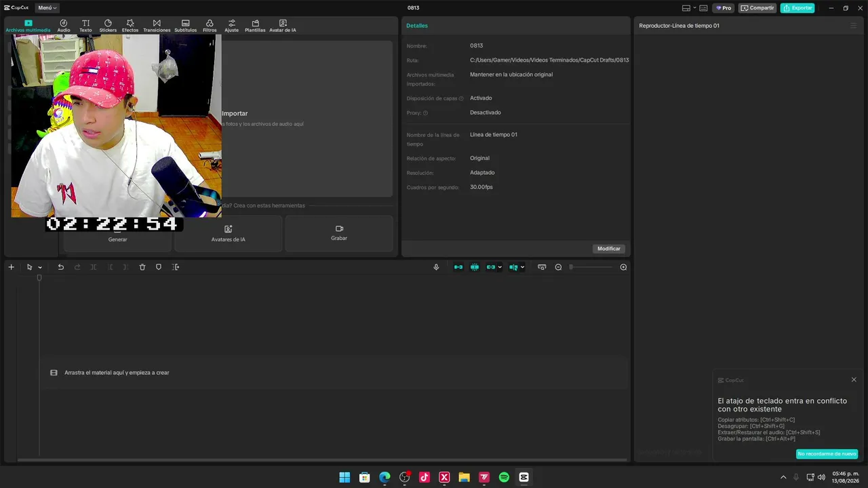Open File Explorer from taskbar

coord(464,477)
